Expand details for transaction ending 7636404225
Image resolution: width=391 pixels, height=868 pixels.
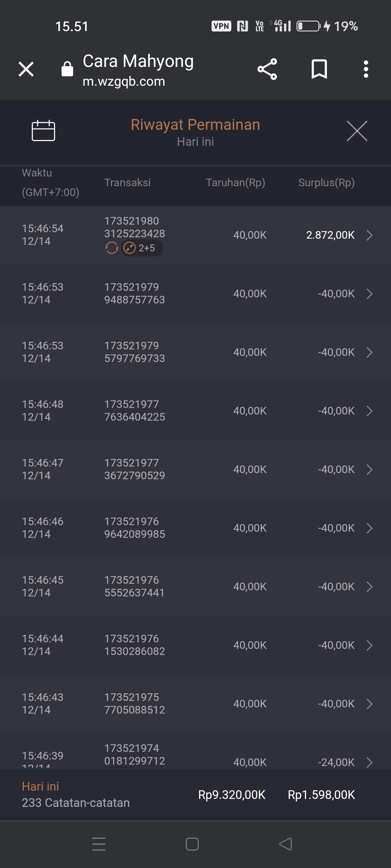click(x=369, y=411)
